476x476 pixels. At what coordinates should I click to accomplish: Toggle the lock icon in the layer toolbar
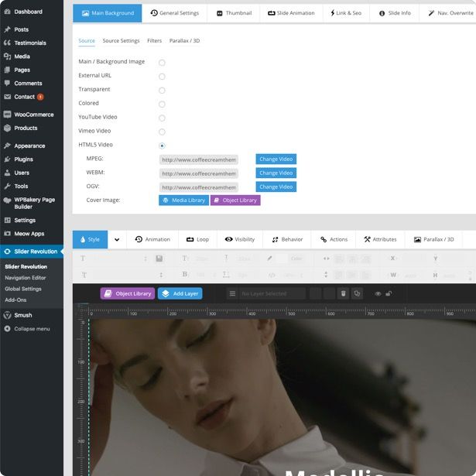point(389,294)
